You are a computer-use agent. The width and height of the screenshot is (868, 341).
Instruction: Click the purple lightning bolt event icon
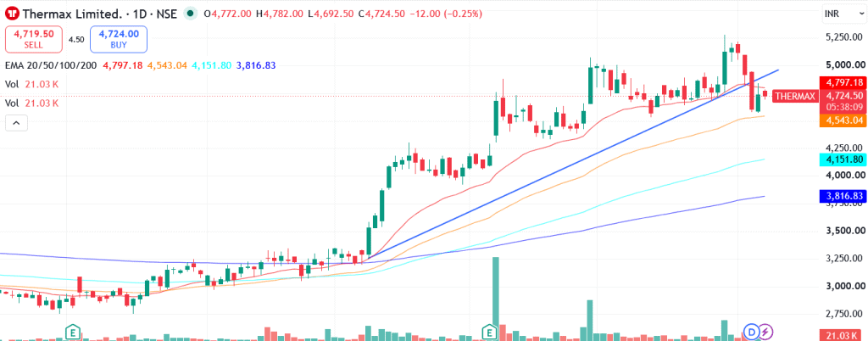(765, 332)
